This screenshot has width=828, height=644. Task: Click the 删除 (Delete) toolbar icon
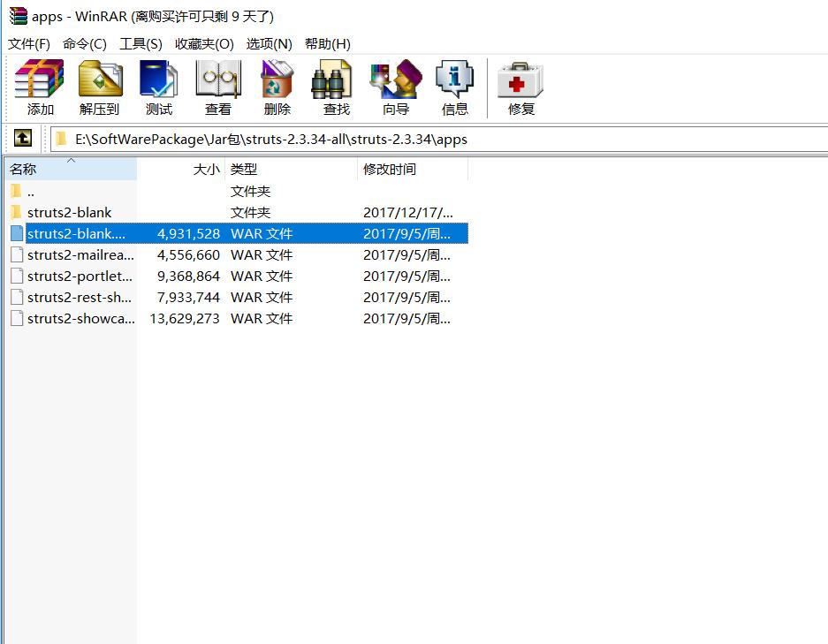coord(277,79)
